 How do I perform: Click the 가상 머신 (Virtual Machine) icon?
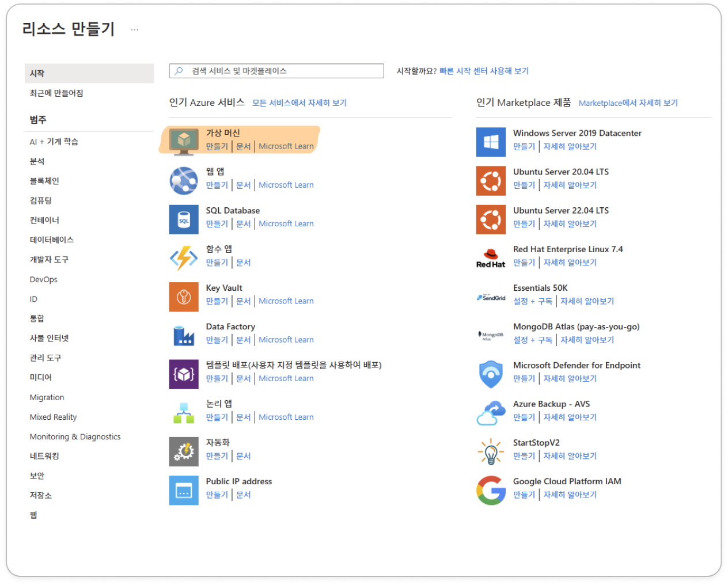point(184,142)
